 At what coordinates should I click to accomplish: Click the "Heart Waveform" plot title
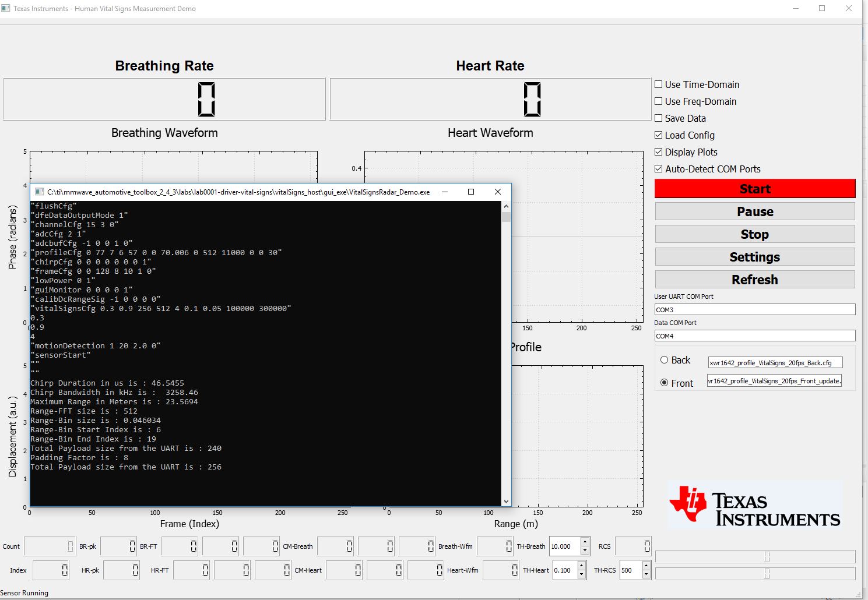coord(490,133)
